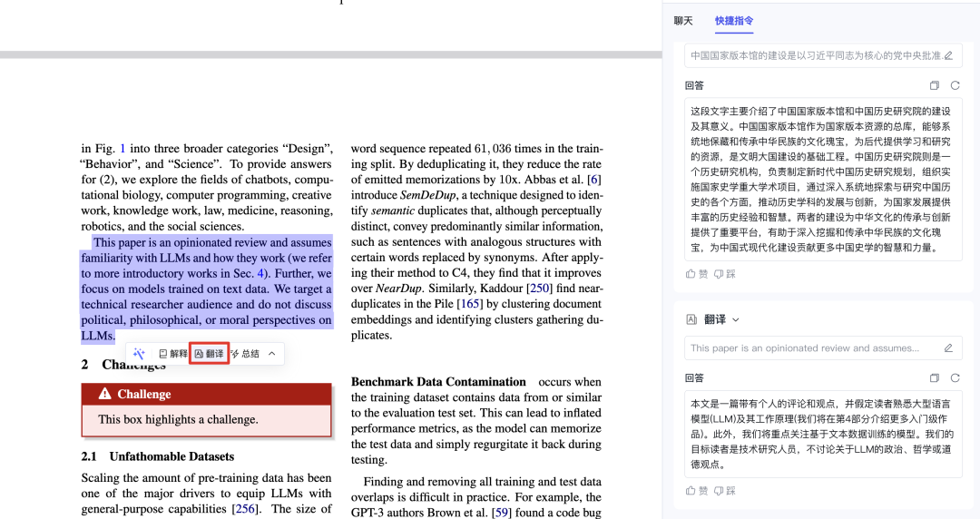Screen dimensions: 980x519
Task: Open citation [256] link
Action: tap(244, 509)
